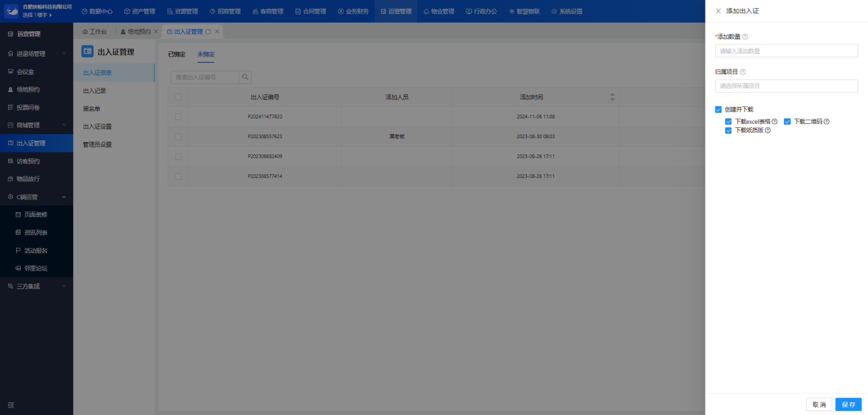Click help icon beside 下载纸质版
Image resolution: width=868 pixels, height=415 pixels.
coord(768,131)
